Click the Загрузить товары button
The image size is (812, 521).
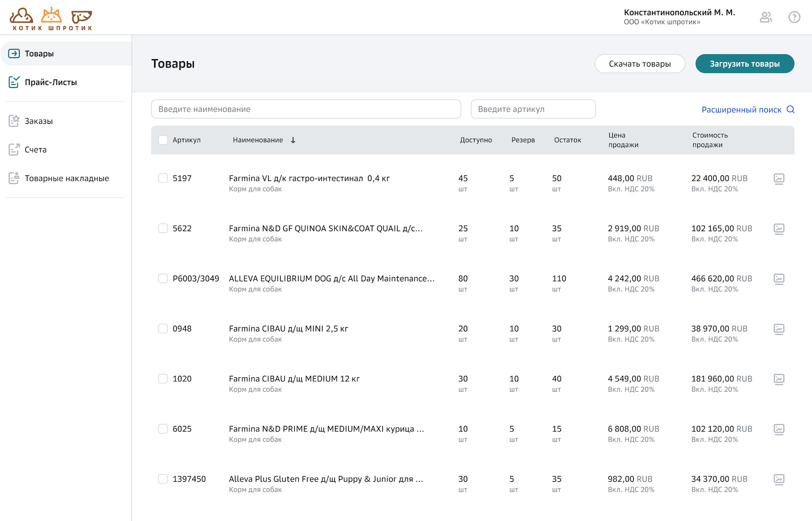[744, 64]
